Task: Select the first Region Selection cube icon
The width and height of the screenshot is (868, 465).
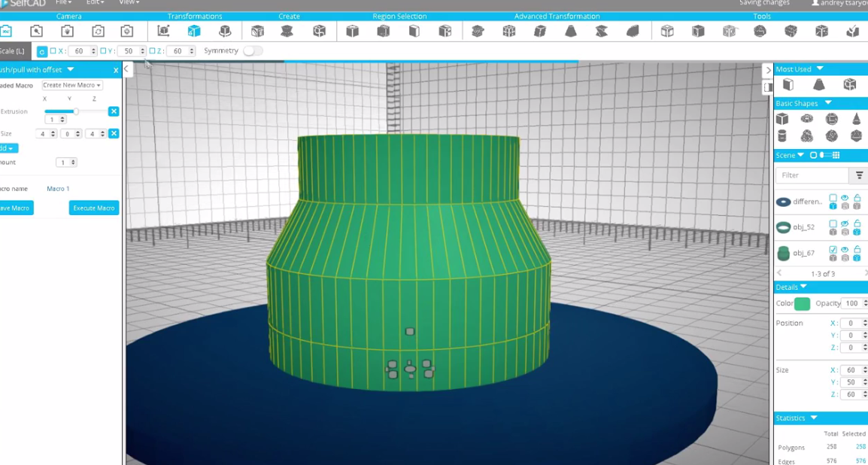Action: click(352, 31)
